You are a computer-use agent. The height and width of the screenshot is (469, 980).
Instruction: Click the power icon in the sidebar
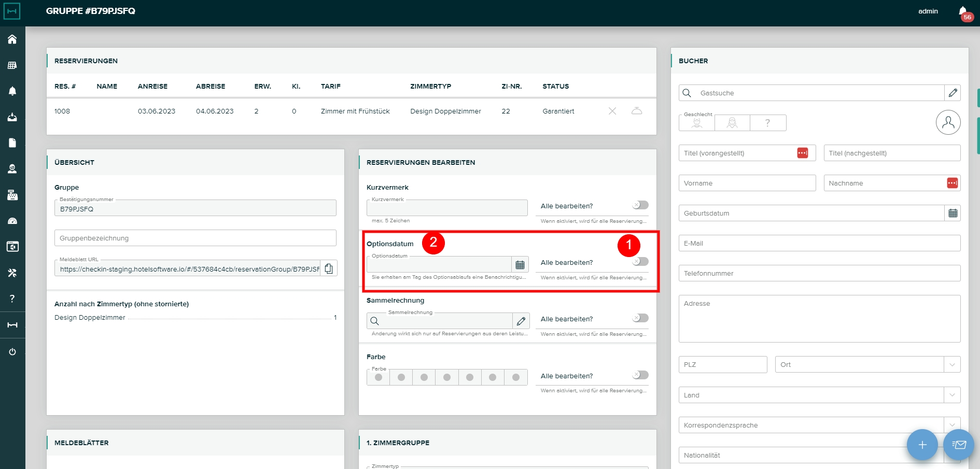point(12,352)
